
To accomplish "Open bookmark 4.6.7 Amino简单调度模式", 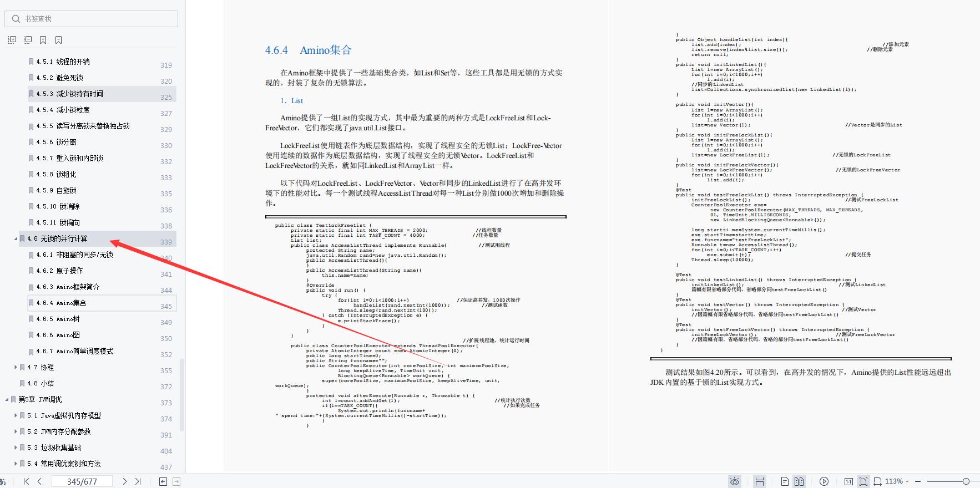I will pos(74,351).
